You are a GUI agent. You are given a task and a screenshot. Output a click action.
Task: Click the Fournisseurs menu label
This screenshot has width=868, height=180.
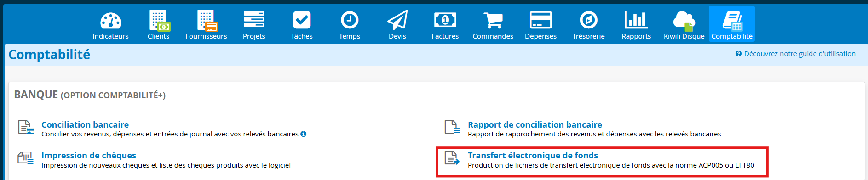pyautogui.click(x=206, y=36)
